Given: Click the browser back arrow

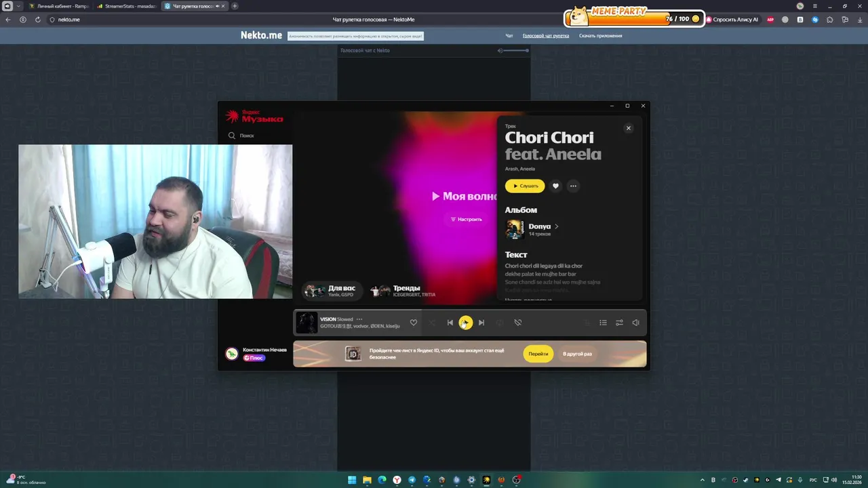Looking at the screenshot, I should (x=8, y=20).
